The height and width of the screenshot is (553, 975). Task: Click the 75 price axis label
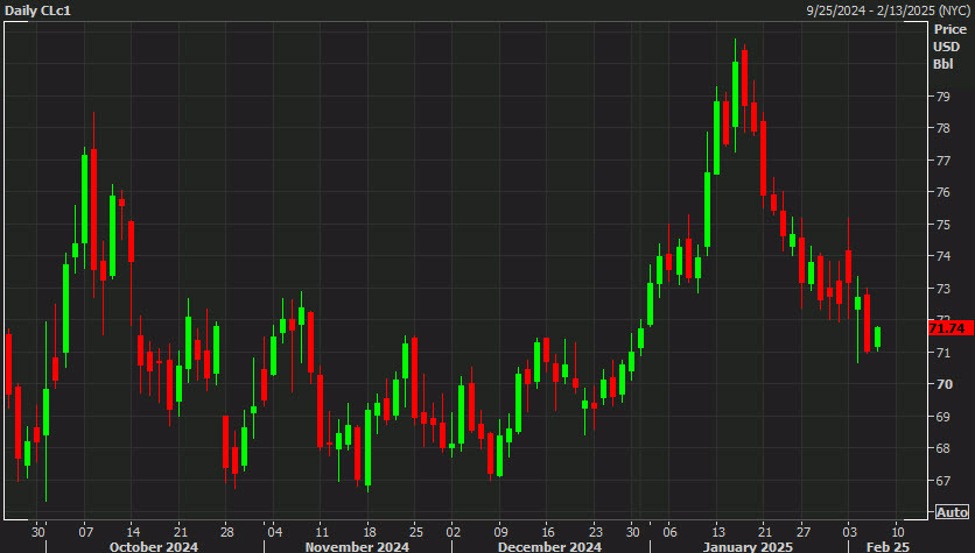tap(943, 225)
